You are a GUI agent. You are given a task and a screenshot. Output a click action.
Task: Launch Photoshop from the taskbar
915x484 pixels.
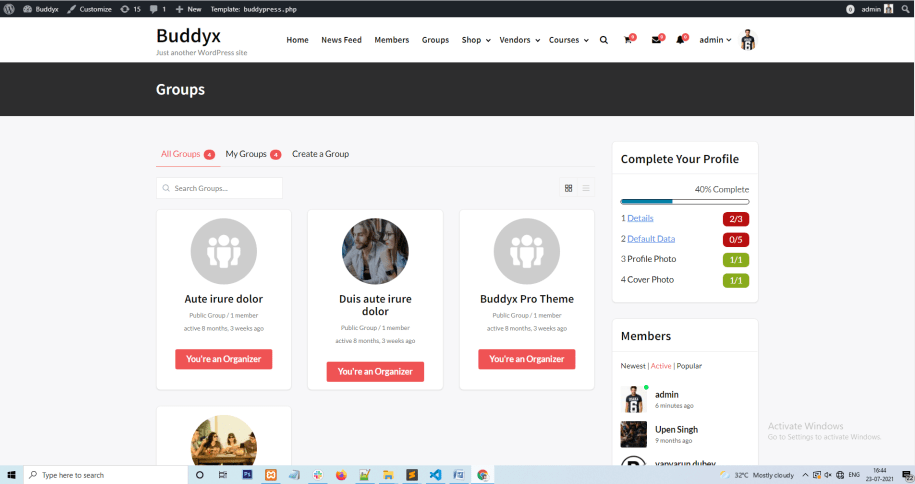tap(247, 475)
